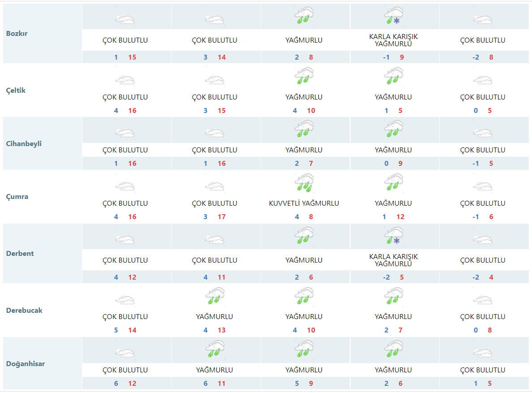This screenshot has height=393, width=532.
Task: Click the KUVVETLİ YAĞMURLU forecast label
Action: tap(304, 203)
